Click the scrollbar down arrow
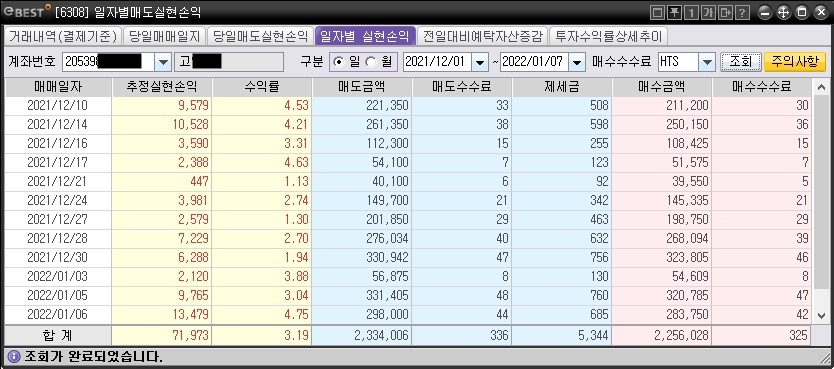 pos(821,315)
